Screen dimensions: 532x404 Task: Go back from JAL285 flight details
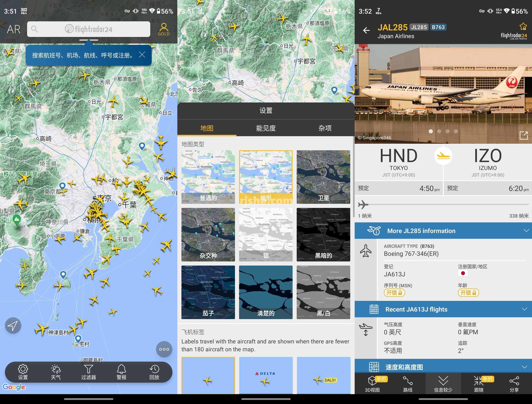[366, 30]
